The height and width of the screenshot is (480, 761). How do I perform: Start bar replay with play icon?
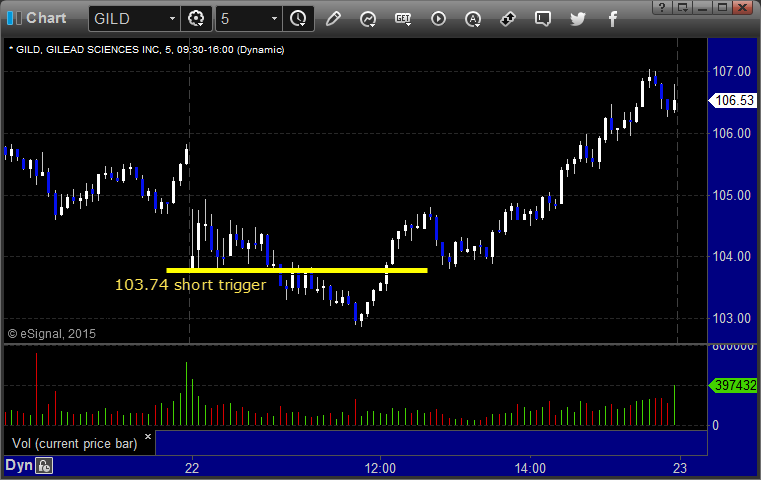[x=438, y=19]
